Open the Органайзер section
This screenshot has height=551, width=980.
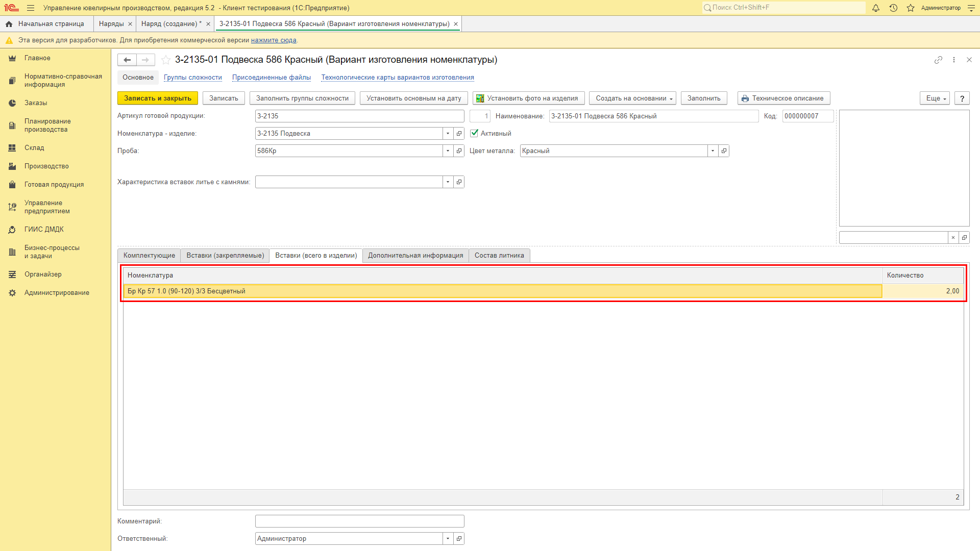[x=43, y=274]
